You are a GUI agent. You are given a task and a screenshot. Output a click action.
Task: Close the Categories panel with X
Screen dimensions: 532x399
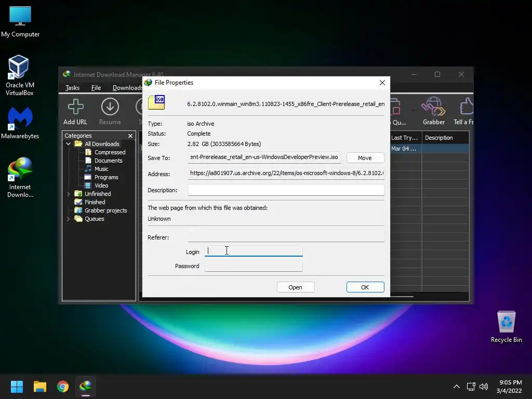point(130,136)
